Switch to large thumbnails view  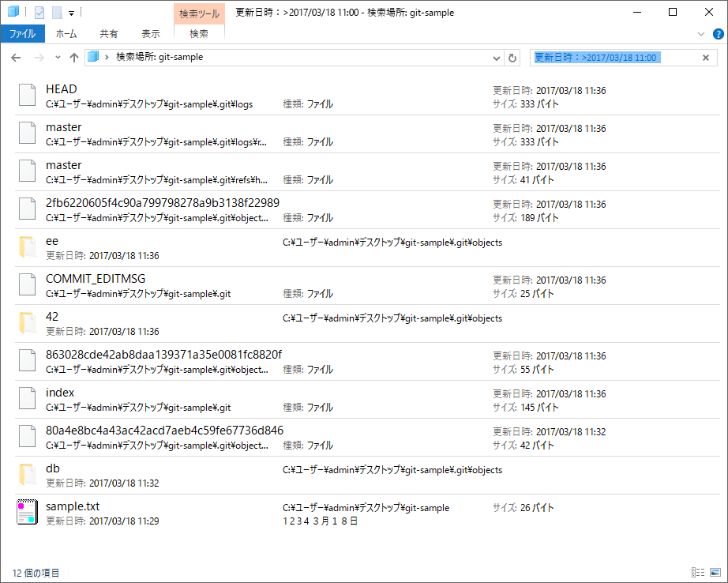click(715, 572)
